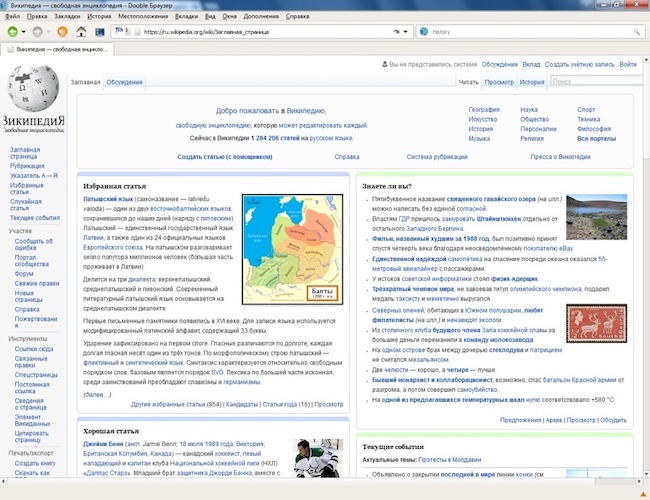Click Свежие правки in the sidebar
Screen dimensions: 650x500
click(x=37, y=284)
